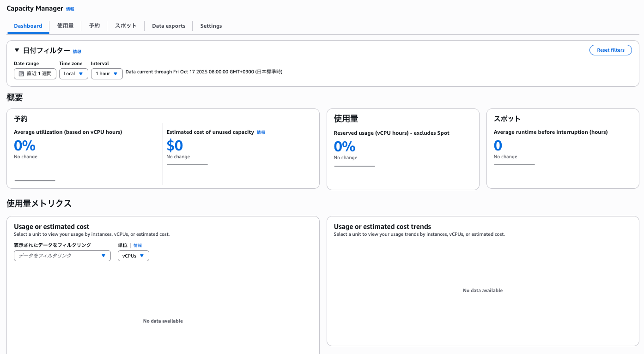Click 情報 link next to 単位 label
Screen dimensions: 644x354
[x=138, y=246]
